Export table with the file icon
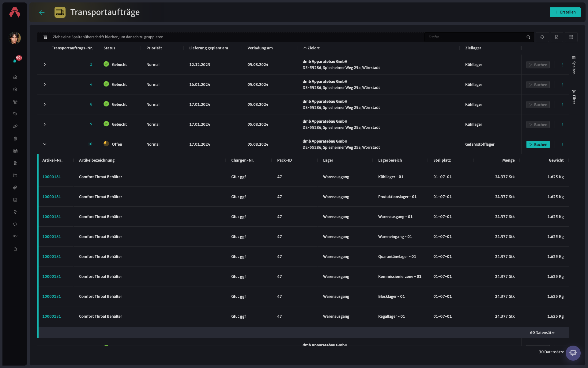Viewport: 588px width, 368px height. click(x=557, y=37)
